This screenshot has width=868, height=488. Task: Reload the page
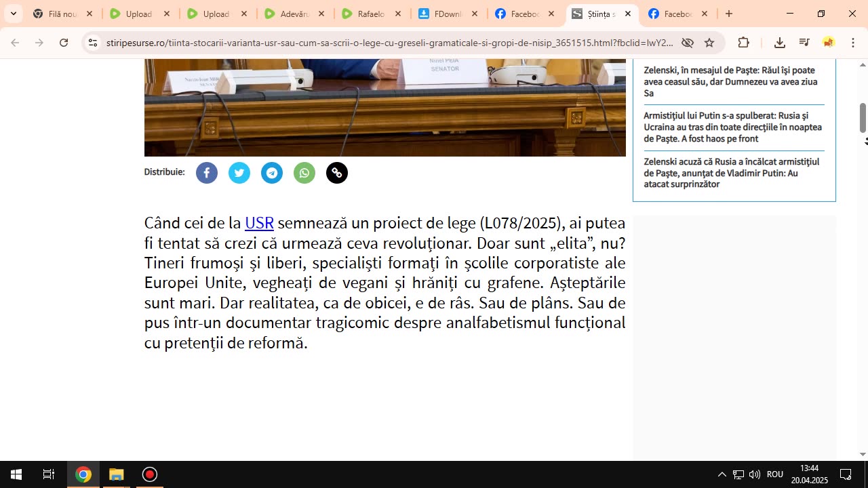64,43
